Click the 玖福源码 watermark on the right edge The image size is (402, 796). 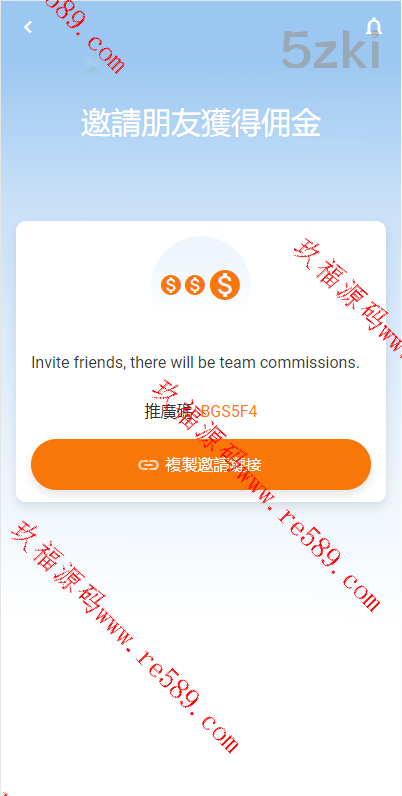(346, 297)
